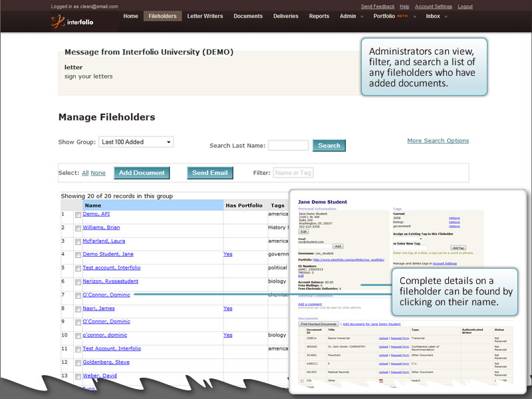Open the Reports section
The width and height of the screenshot is (532, 399).
tap(319, 16)
